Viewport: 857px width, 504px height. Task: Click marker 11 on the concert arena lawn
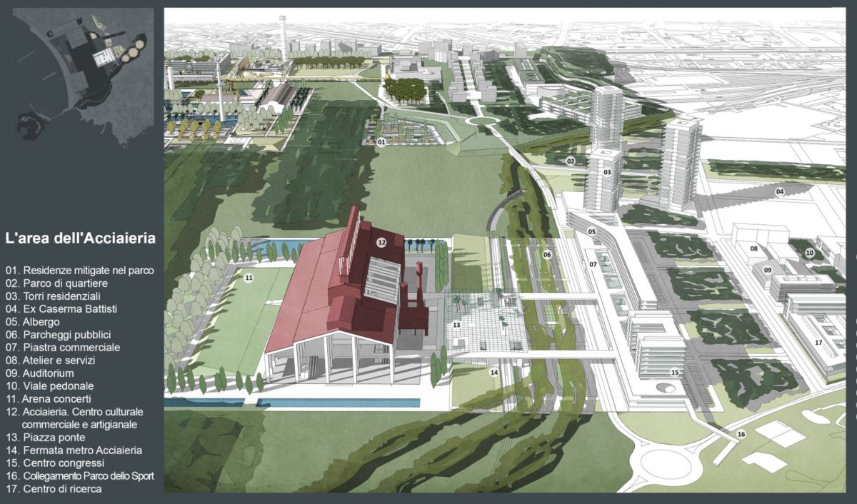click(x=249, y=277)
